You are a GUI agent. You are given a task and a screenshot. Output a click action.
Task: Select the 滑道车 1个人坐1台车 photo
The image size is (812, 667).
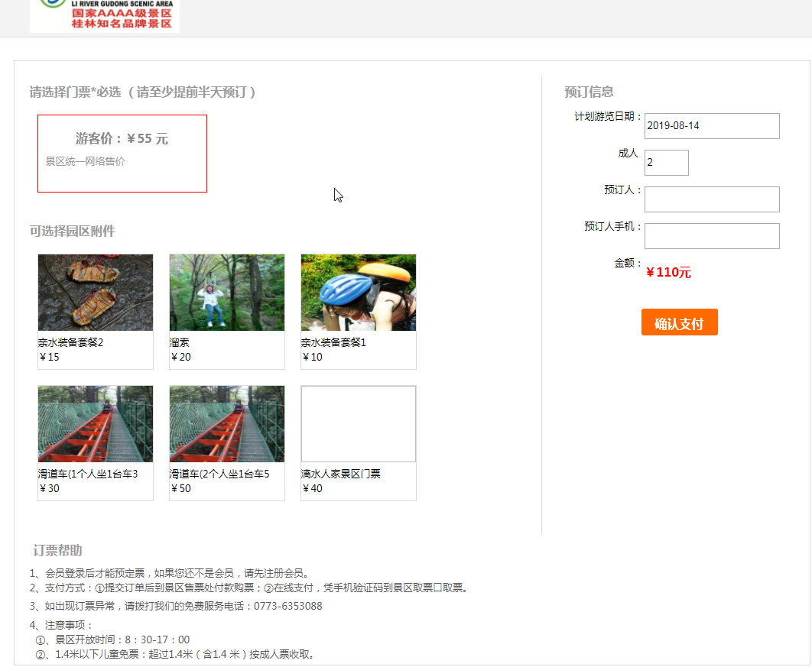pyautogui.click(x=96, y=424)
